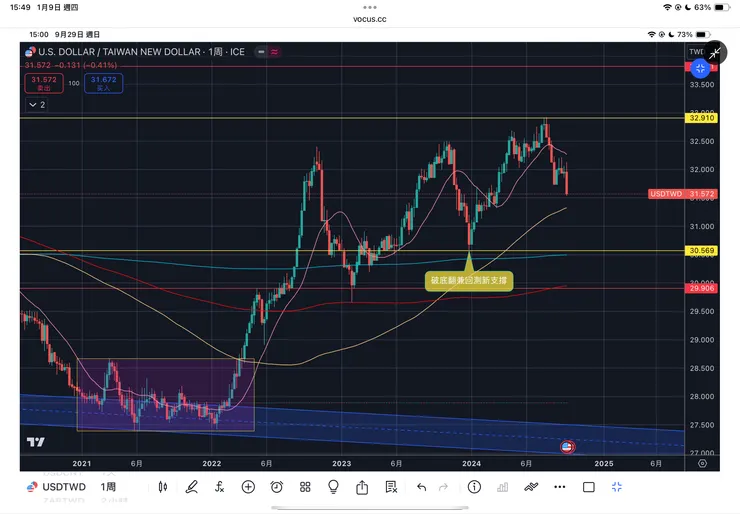Screen dimensions: 740x514
Task: Open the three-dots more menu in toolbar
Action: (x=559, y=487)
